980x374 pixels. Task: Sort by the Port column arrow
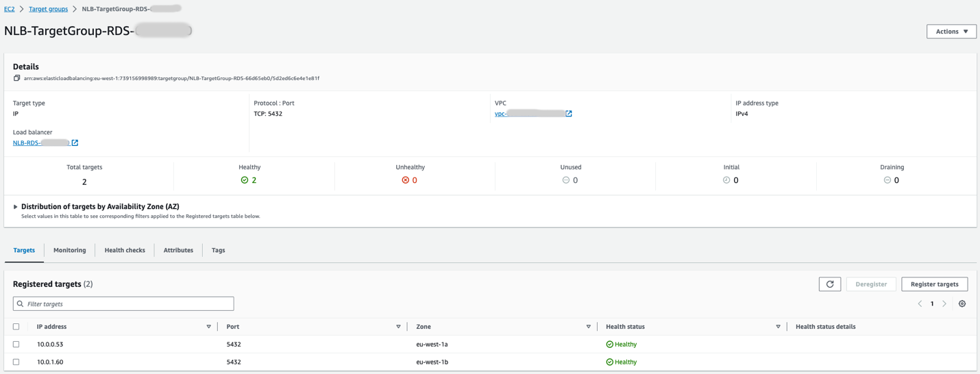[398, 327]
